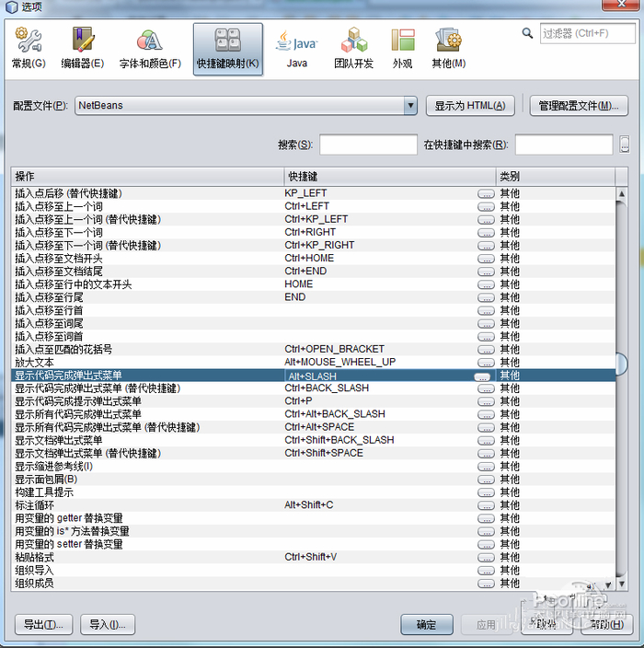Open the Java options icon

297,49
